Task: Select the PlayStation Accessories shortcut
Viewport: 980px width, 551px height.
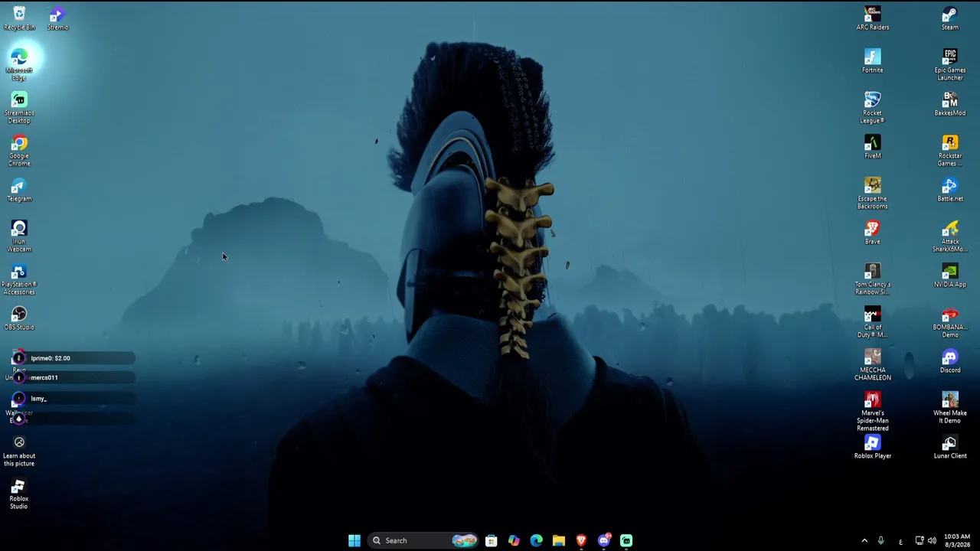Action: click(x=19, y=279)
